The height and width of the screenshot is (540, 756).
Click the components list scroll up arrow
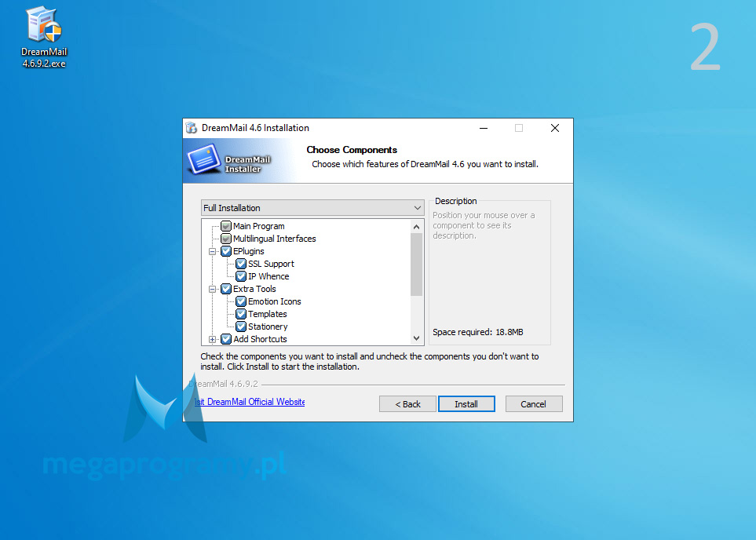(417, 226)
